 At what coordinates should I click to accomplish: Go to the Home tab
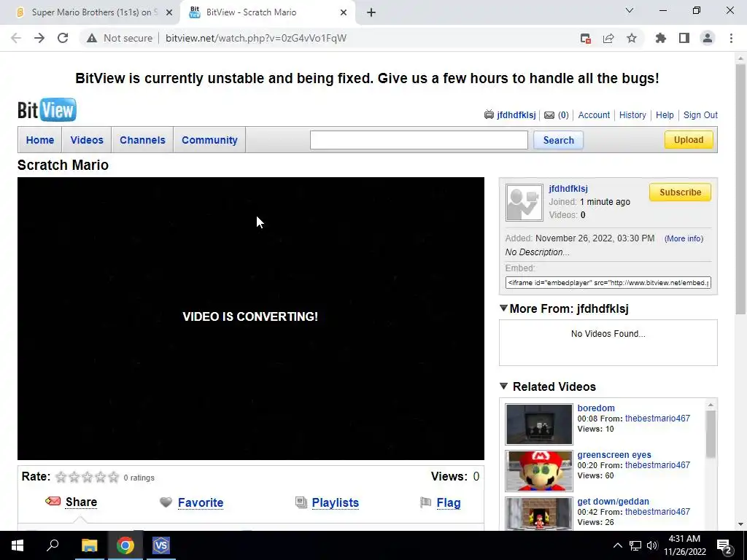(x=40, y=140)
